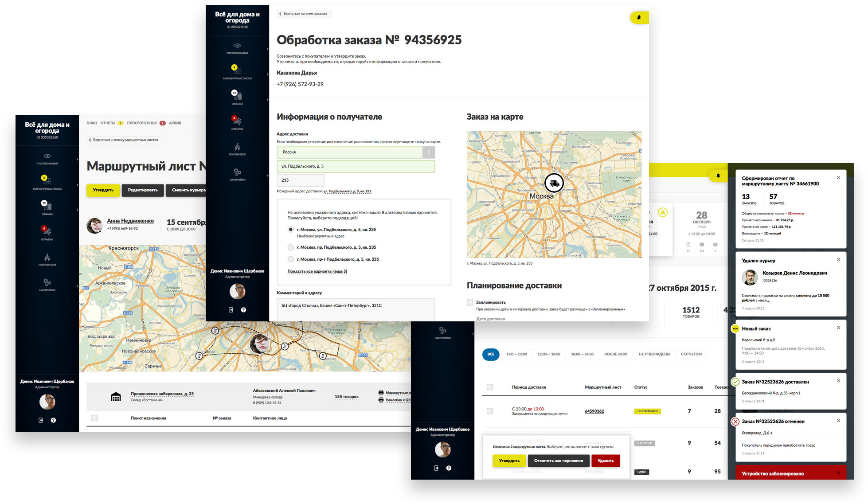The width and height of the screenshot is (868, 504).
Task: Select После 24:00 filter
Action: click(615, 354)
